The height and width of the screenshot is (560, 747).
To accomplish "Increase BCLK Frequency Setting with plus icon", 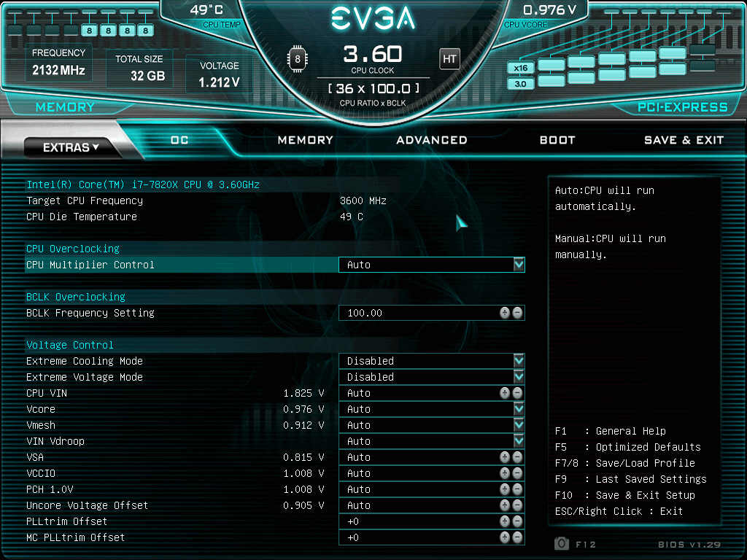I will tap(505, 313).
